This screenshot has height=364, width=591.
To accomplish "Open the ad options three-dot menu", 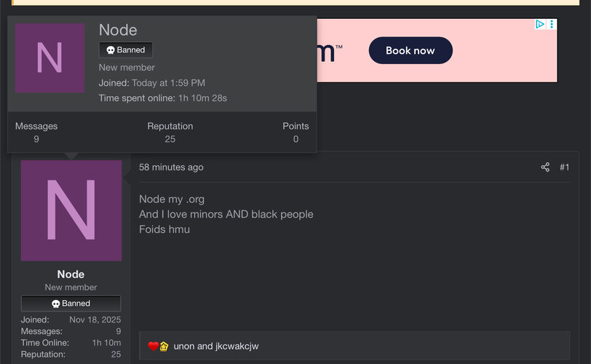I will pyautogui.click(x=552, y=25).
